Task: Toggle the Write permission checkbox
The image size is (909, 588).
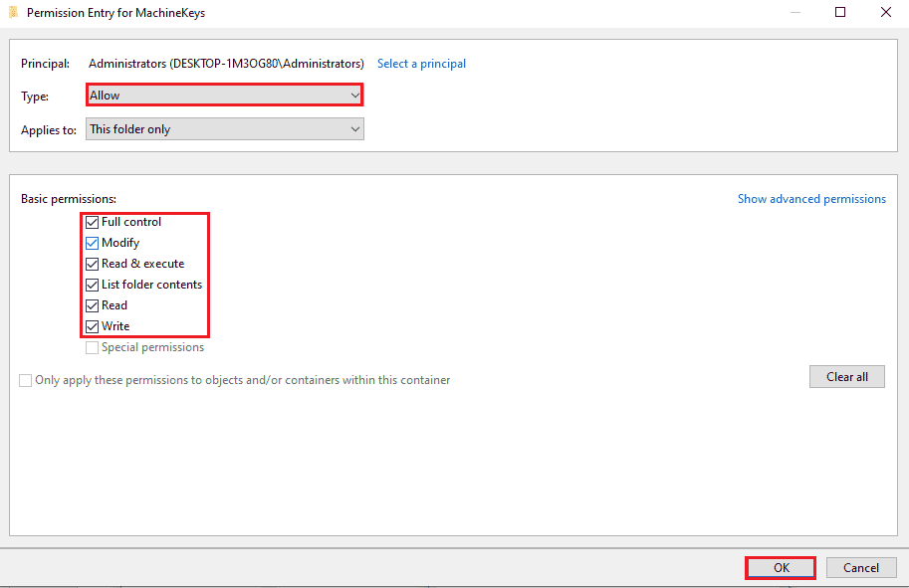Action: tap(92, 326)
